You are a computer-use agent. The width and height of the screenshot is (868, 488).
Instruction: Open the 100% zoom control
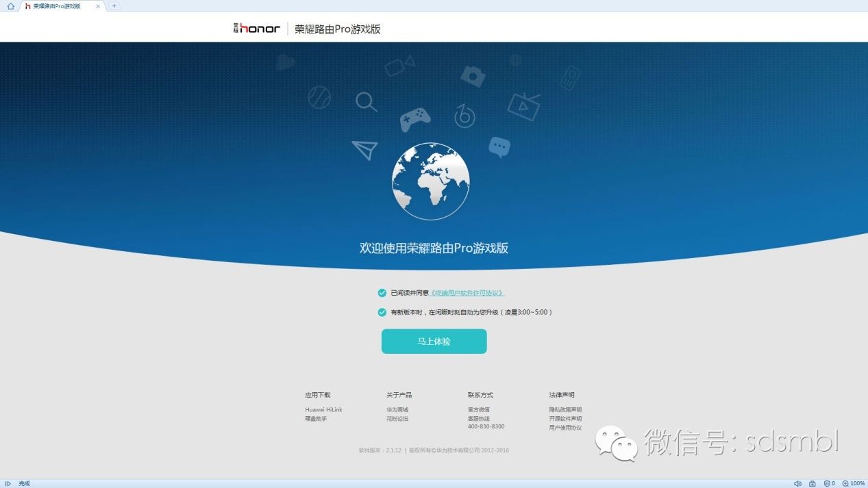click(854, 483)
